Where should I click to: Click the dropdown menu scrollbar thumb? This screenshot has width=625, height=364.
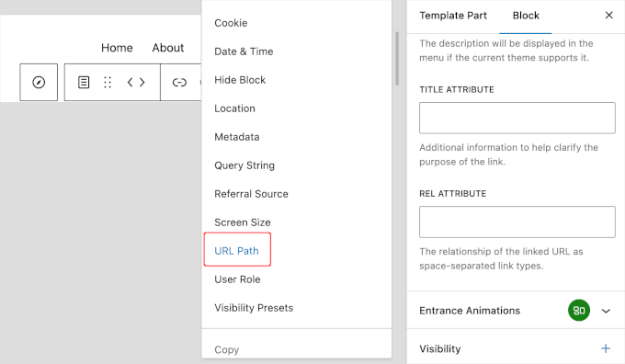[x=397, y=58]
